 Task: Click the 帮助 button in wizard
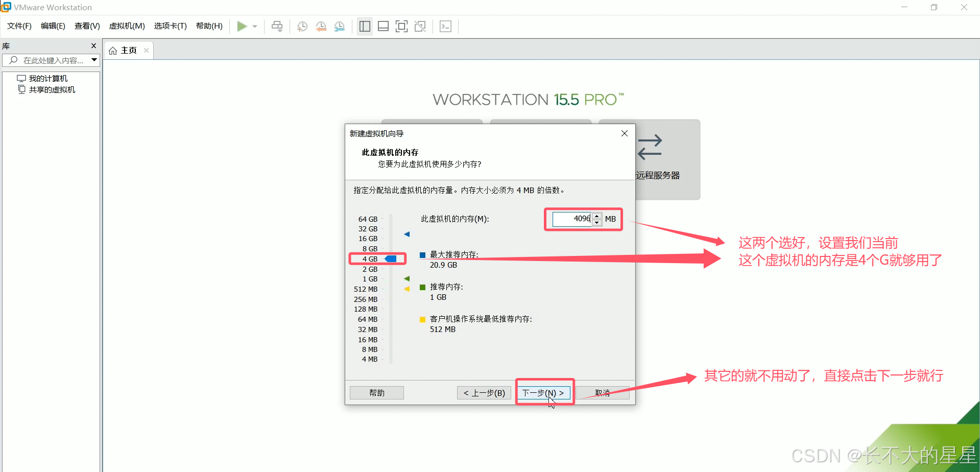pyautogui.click(x=377, y=393)
